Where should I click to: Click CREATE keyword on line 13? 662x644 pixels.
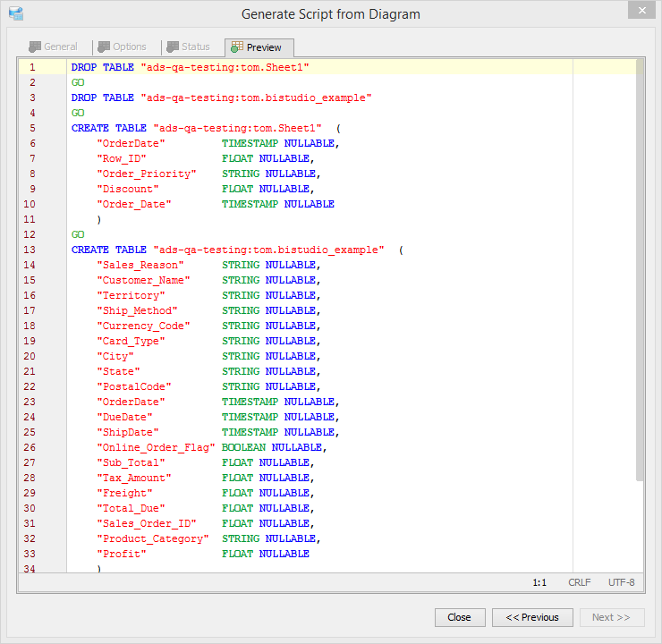[90, 250]
